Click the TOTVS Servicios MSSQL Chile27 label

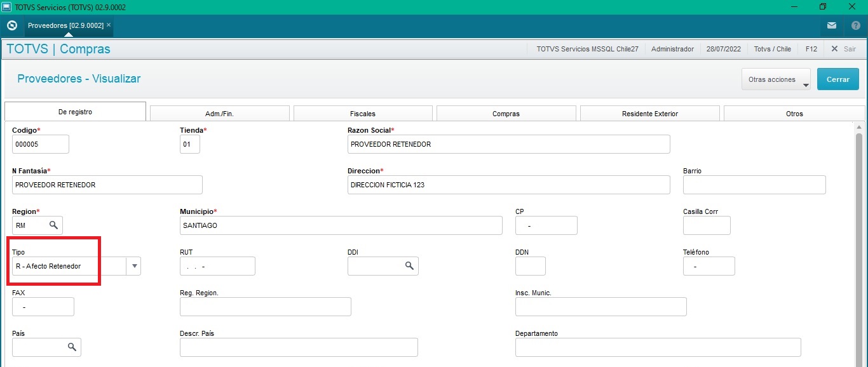(x=587, y=49)
